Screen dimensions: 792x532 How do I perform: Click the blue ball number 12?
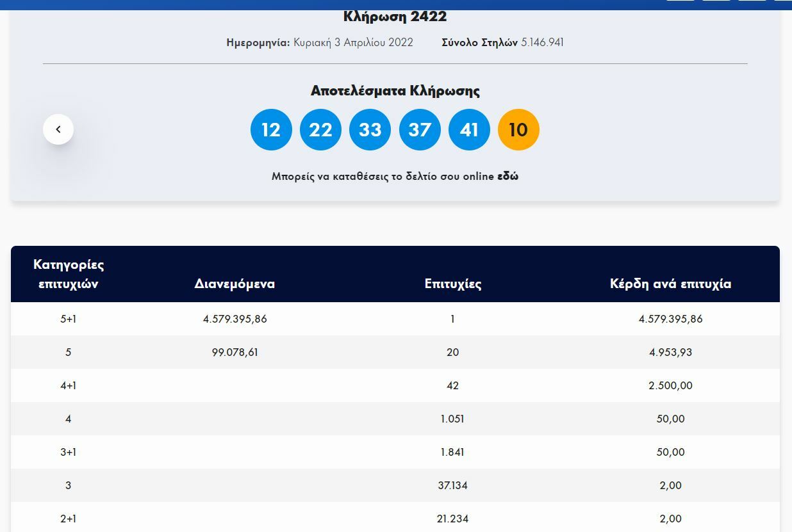click(271, 130)
